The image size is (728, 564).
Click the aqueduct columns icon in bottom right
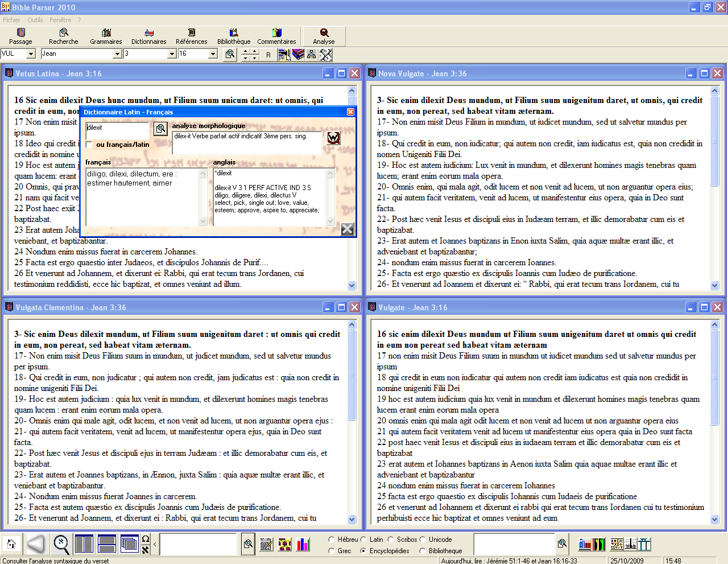point(644,545)
